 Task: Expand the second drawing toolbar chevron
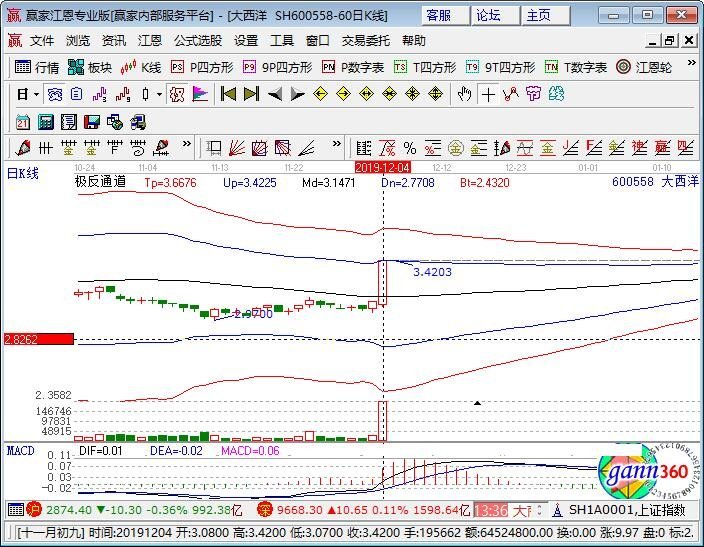pos(336,144)
